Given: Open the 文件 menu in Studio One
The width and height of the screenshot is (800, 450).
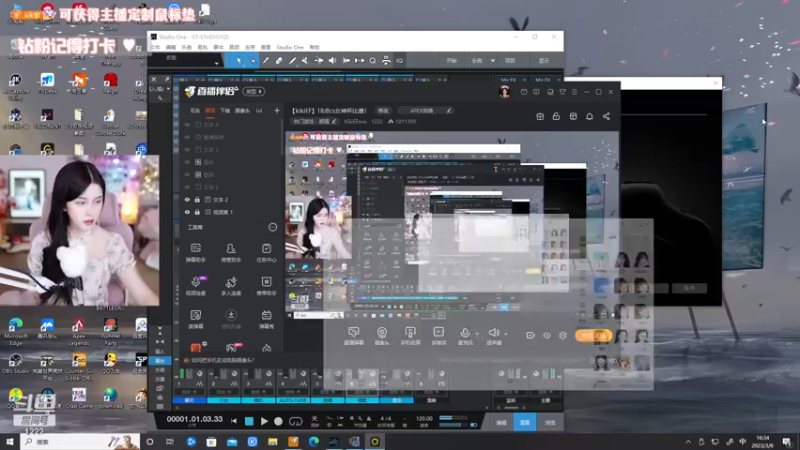Looking at the screenshot, I should [155, 47].
